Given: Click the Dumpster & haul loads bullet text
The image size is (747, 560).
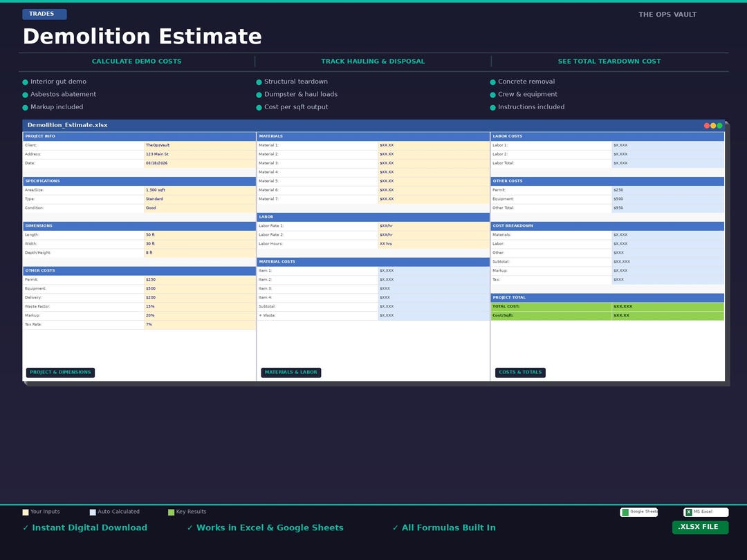Looking at the screenshot, I should pos(301,94).
